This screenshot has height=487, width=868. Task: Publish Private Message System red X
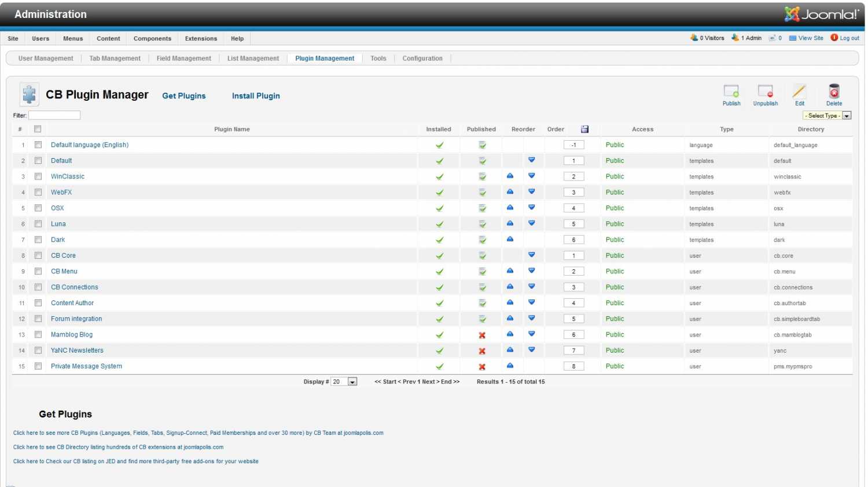click(x=482, y=367)
